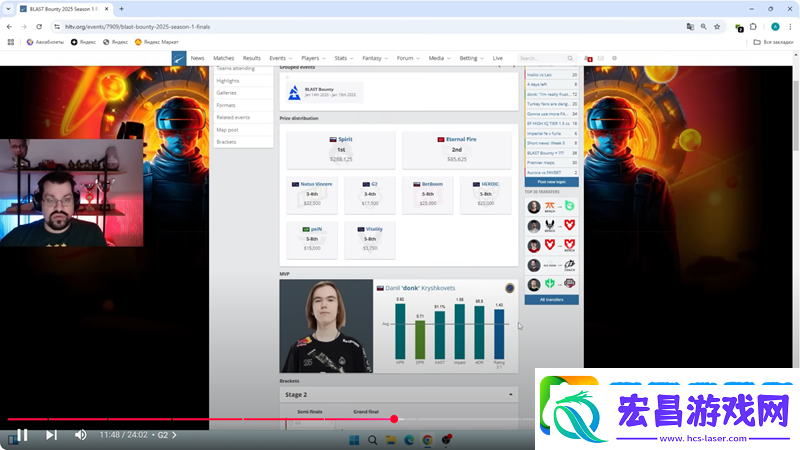
Task: Close the BLAST Bounty 2025 tab
Action: click(x=107, y=9)
